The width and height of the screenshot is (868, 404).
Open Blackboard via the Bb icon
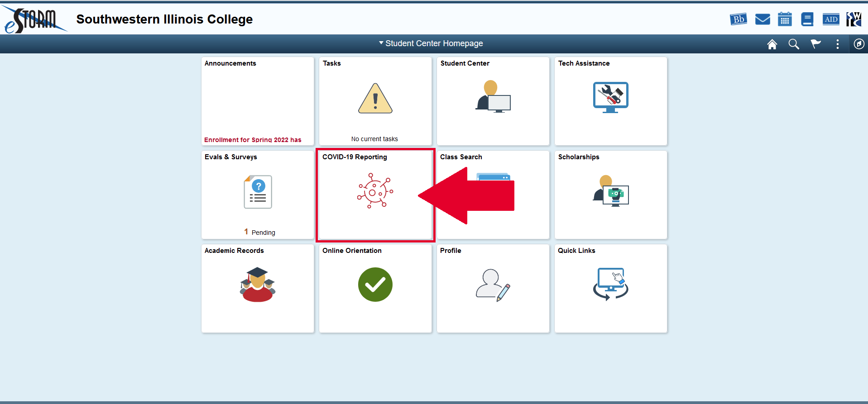click(739, 19)
